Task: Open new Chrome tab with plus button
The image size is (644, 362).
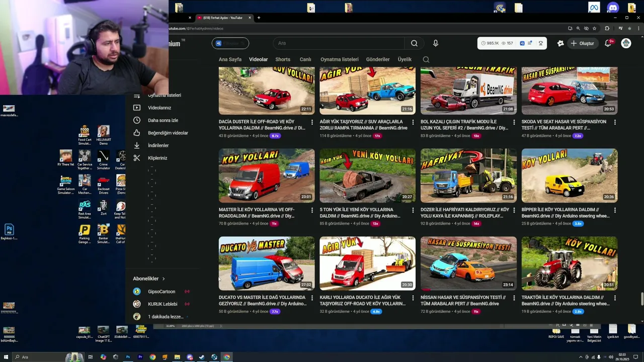Action: pos(259,18)
